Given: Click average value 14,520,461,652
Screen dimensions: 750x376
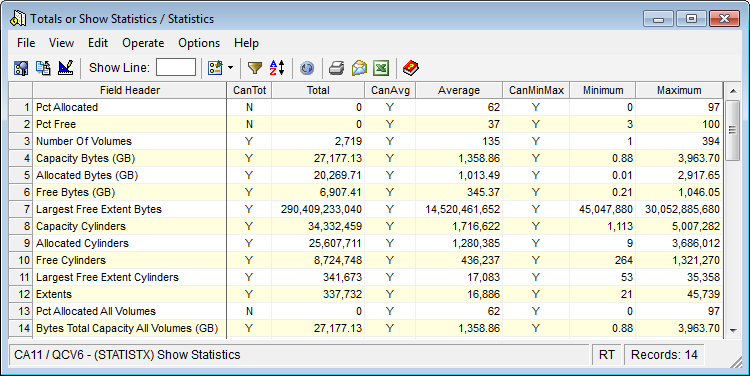Looking at the screenshot, I should (463, 209).
